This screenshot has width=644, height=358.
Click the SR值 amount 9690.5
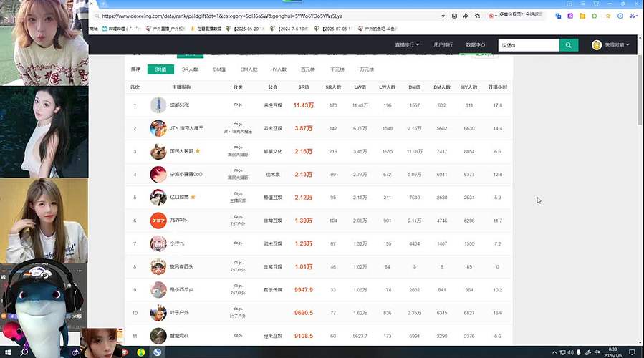[x=304, y=313]
